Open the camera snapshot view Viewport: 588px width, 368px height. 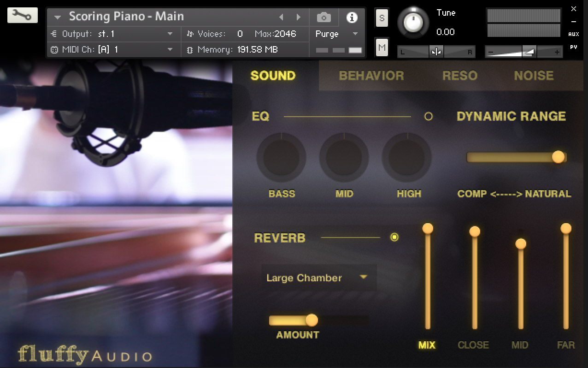tap(324, 18)
